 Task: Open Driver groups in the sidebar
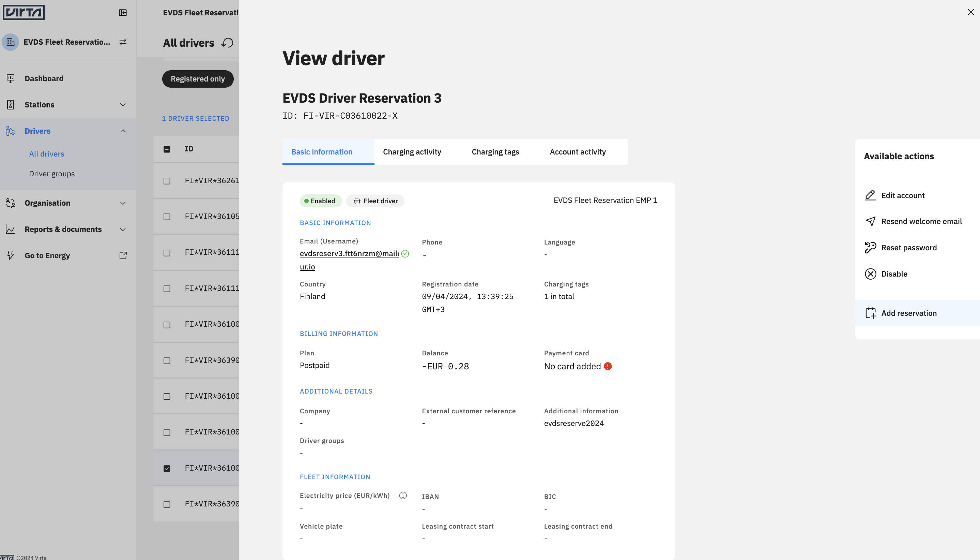click(x=52, y=174)
